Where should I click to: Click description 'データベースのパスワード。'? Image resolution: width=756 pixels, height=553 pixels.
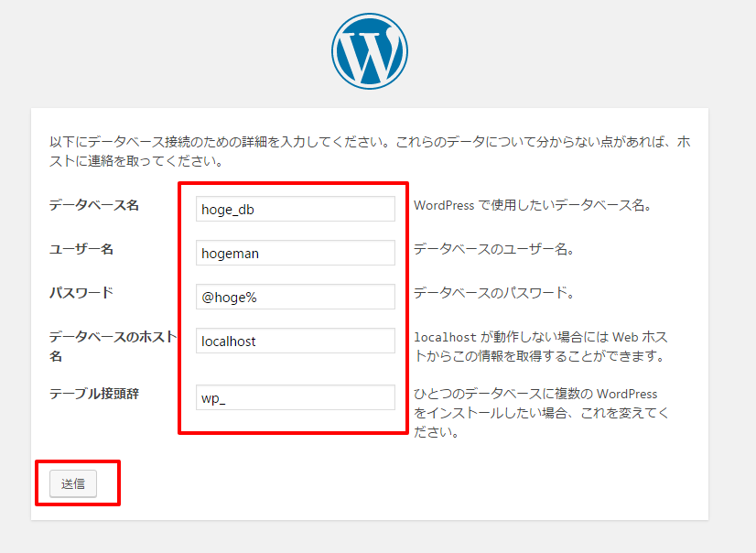click(493, 293)
